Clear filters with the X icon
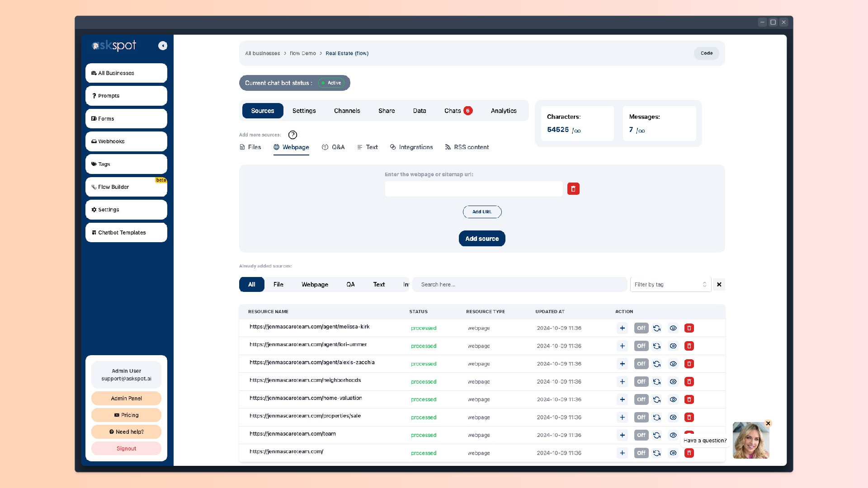 pyautogui.click(x=719, y=284)
